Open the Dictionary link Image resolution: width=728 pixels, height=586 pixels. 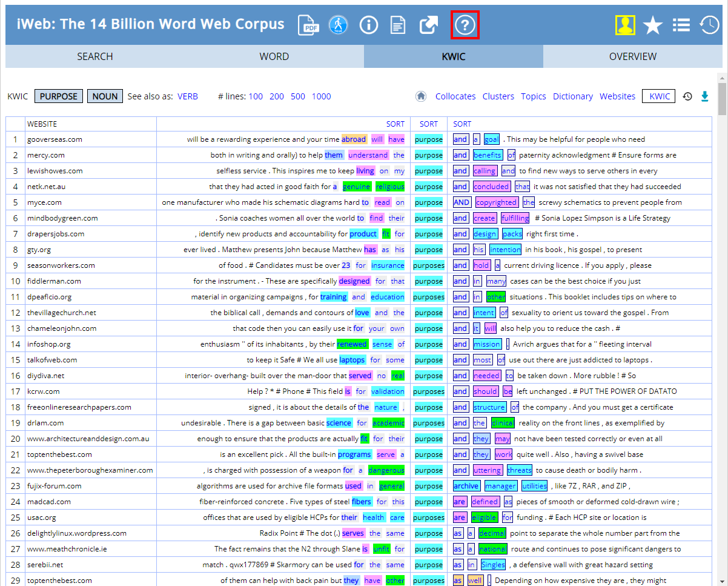pyautogui.click(x=573, y=96)
